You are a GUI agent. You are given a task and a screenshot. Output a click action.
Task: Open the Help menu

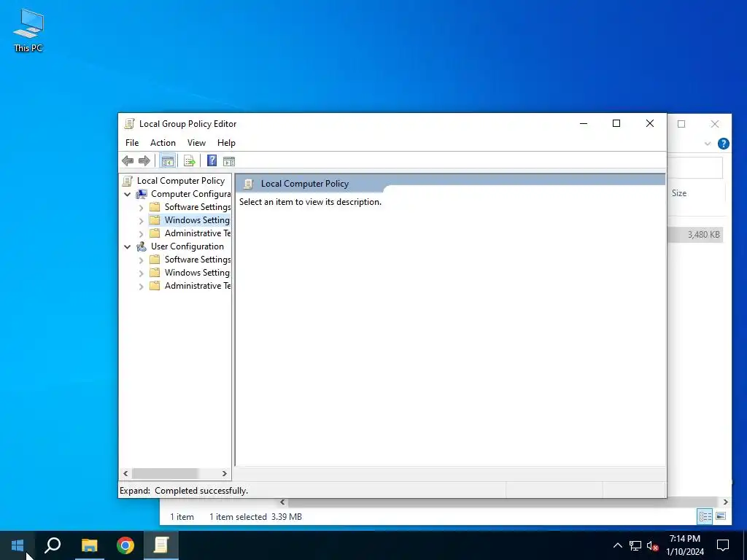tap(226, 143)
